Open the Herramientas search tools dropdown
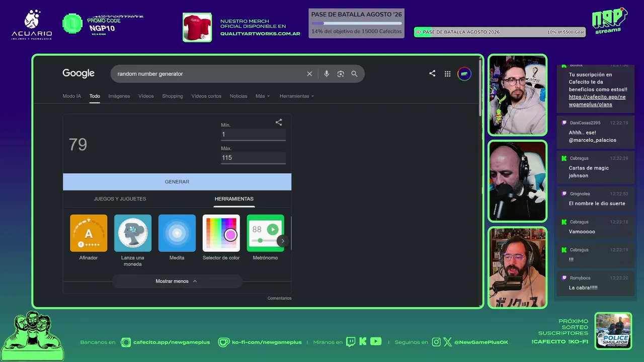 pos(297,96)
